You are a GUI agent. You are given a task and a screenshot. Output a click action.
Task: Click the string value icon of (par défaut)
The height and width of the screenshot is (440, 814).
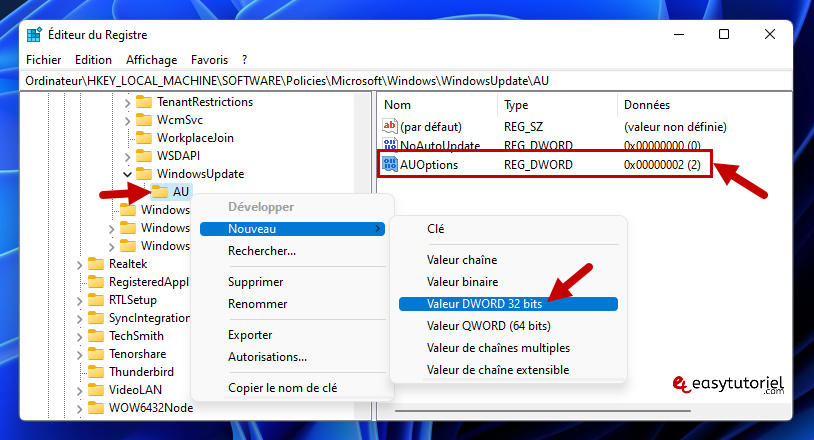click(x=390, y=126)
